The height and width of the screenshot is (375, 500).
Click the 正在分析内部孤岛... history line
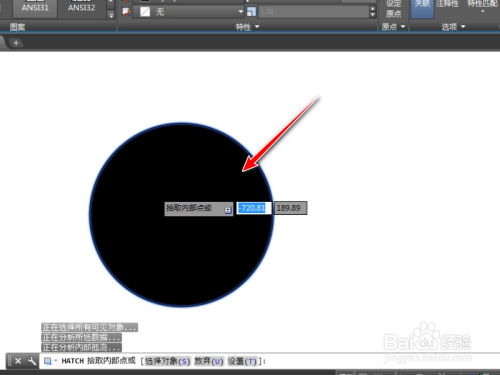pyautogui.click(x=81, y=347)
